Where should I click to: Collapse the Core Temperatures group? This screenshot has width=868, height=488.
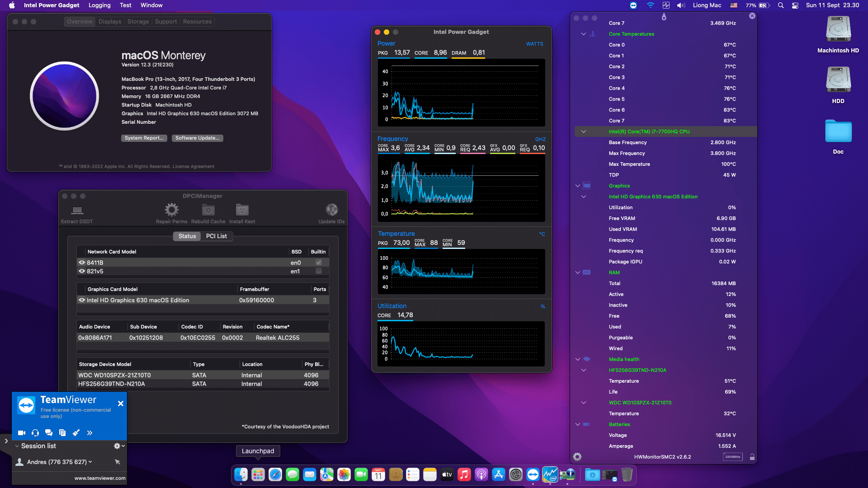(x=584, y=34)
